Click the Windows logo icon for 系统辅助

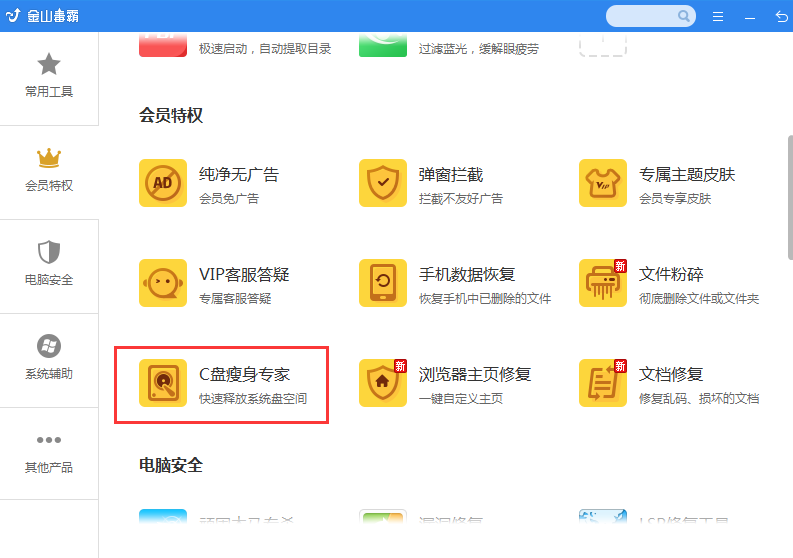pyautogui.click(x=49, y=346)
